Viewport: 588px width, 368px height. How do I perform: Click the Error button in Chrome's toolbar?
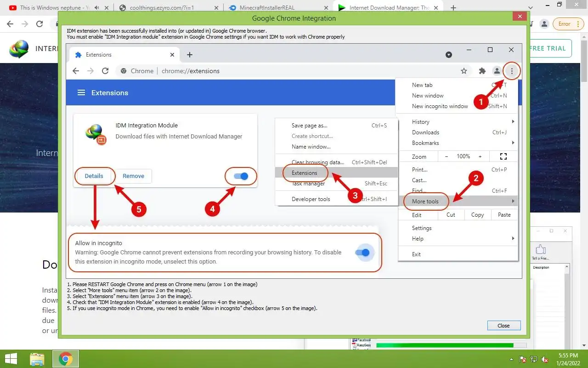pyautogui.click(x=564, y=24)
